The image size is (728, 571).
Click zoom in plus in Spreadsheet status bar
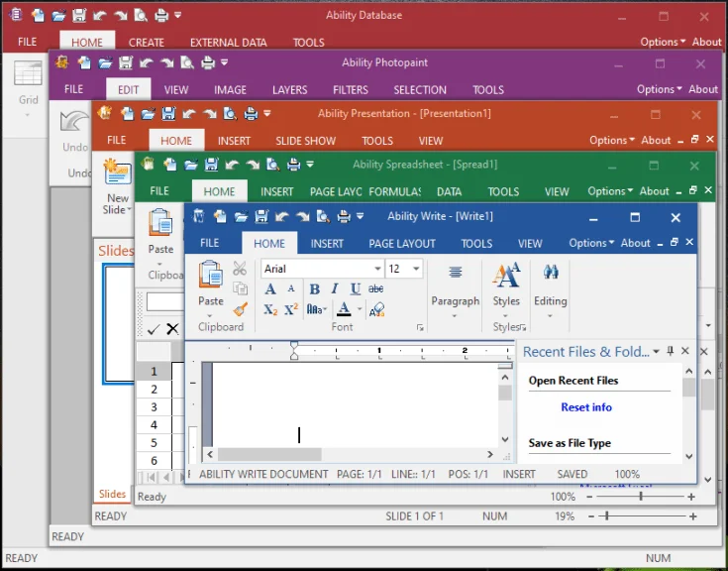[691, 497]
